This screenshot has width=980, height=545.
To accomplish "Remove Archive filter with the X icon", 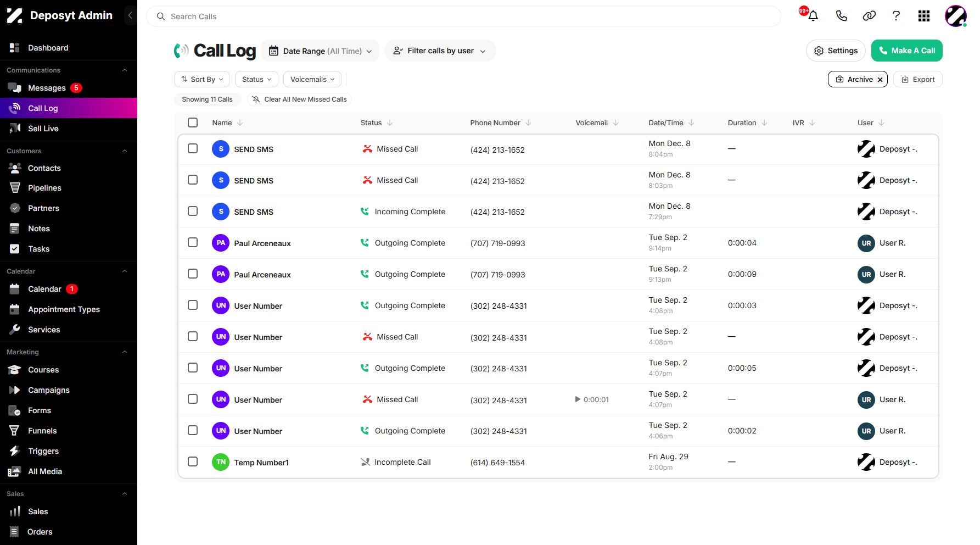I will click(x=880, y=80).
